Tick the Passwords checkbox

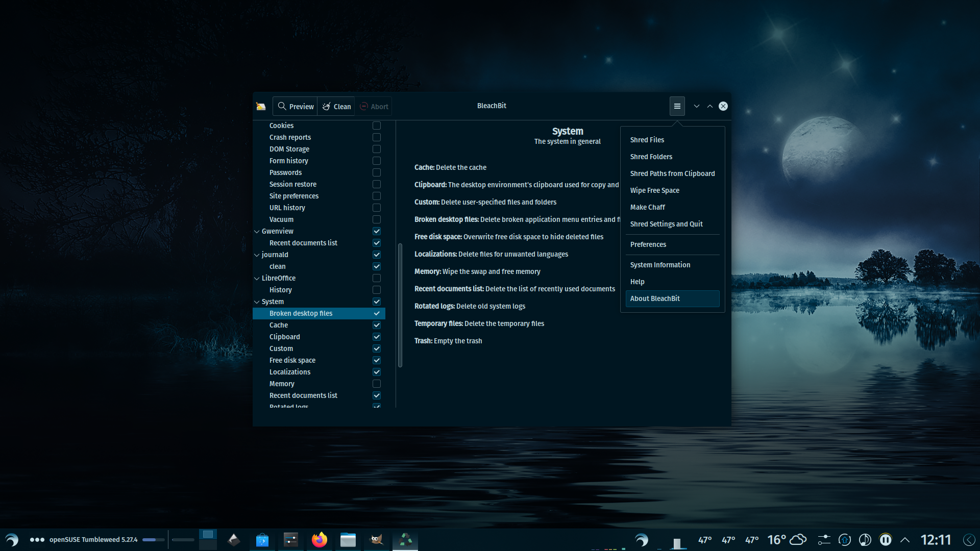[x=377, y=172]
